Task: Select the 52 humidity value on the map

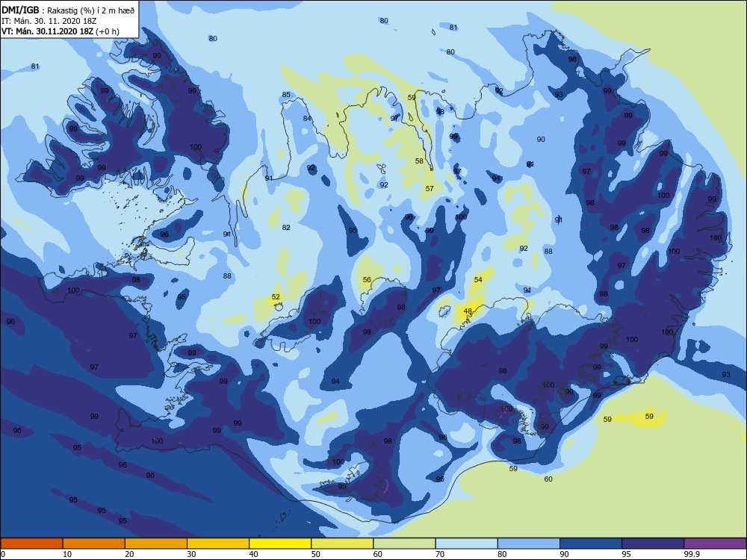Action: [x=276, y=296]
